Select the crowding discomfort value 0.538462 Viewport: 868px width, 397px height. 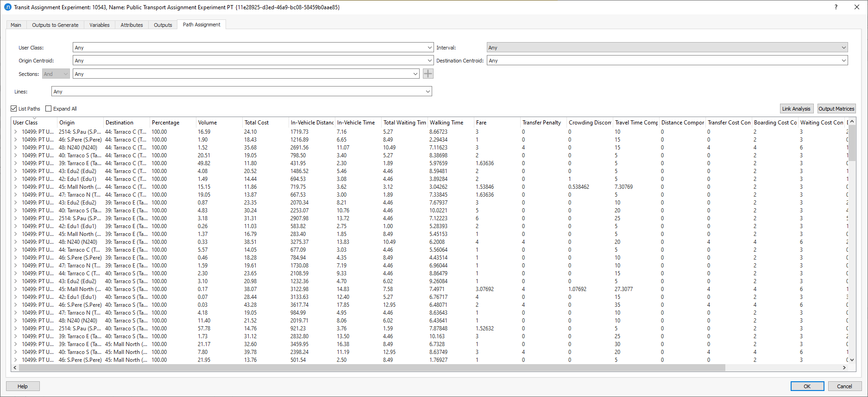(579, 187)
